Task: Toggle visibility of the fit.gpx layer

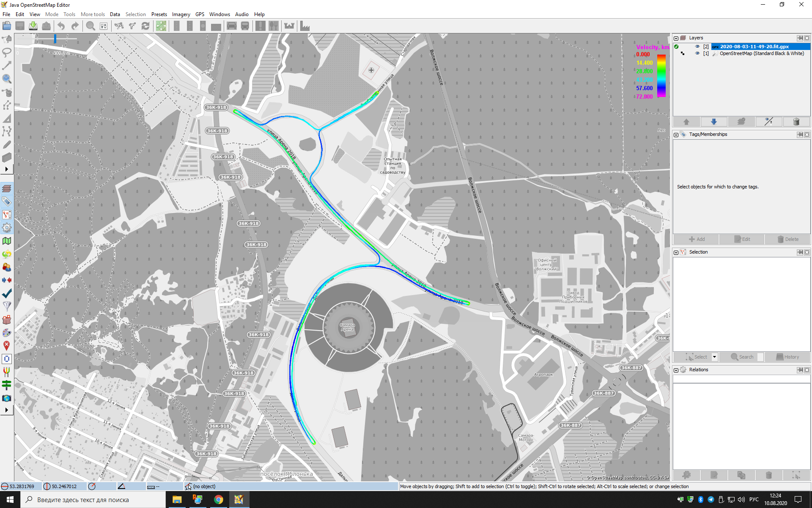Action: [697, 47]
